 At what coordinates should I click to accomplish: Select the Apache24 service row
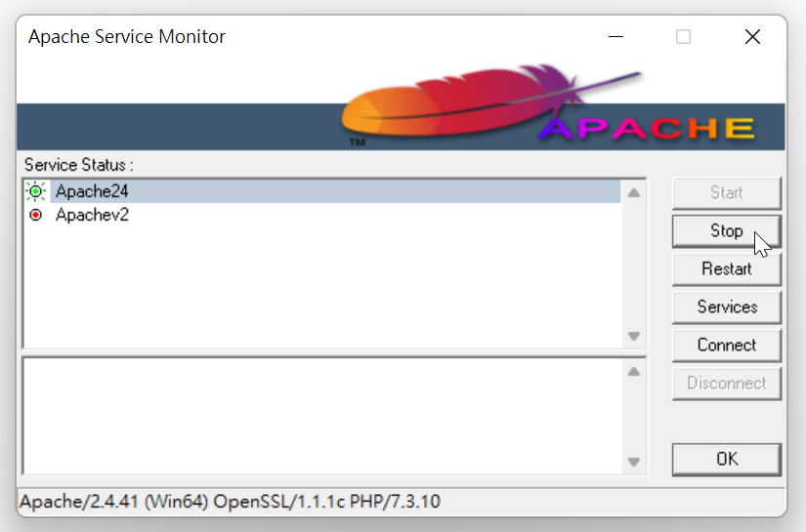pos(322,191)
